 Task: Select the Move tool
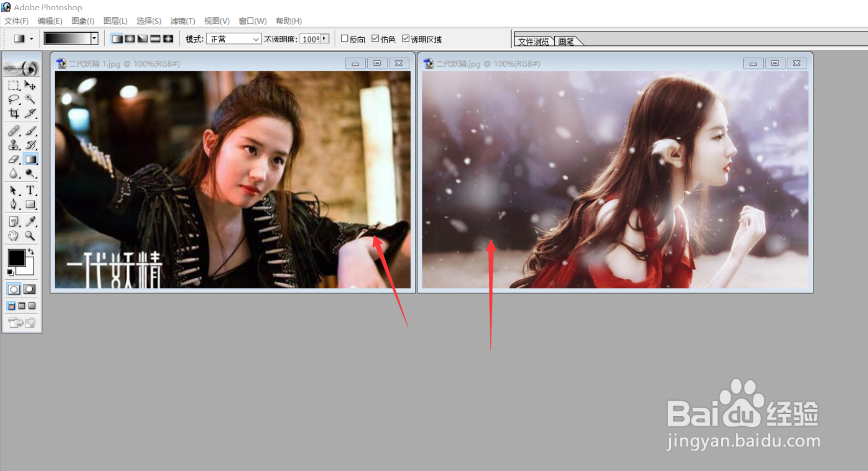pyautogui.click(x=30, y=85)
